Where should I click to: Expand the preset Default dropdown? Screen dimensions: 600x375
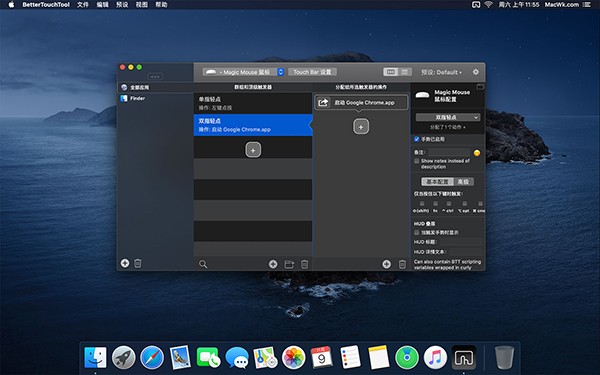pyautogui.click(x=441, y=72)
